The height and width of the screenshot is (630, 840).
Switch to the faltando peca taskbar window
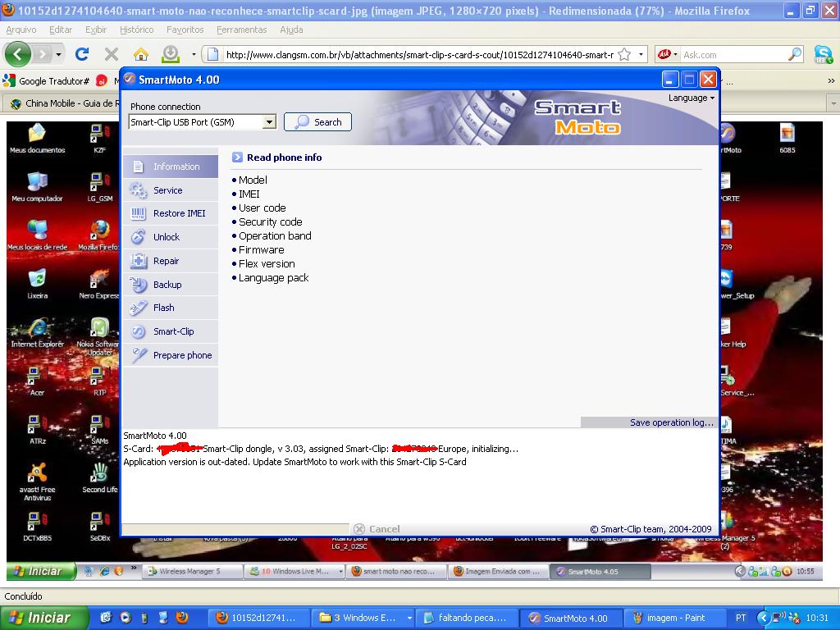(466, 618)
